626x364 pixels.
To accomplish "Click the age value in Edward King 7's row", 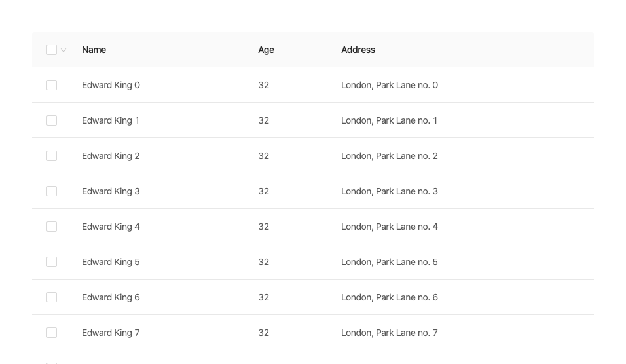I will pos(264,333).
